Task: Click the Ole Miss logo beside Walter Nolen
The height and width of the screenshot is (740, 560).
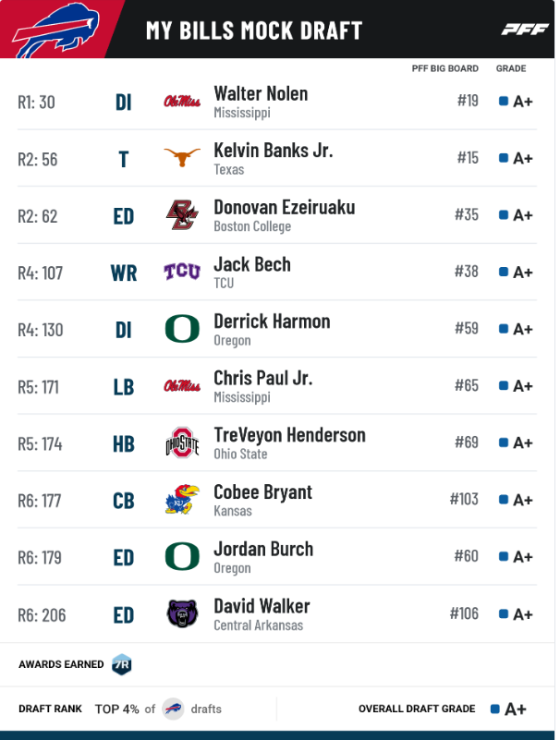Action: tap(182, 102)
